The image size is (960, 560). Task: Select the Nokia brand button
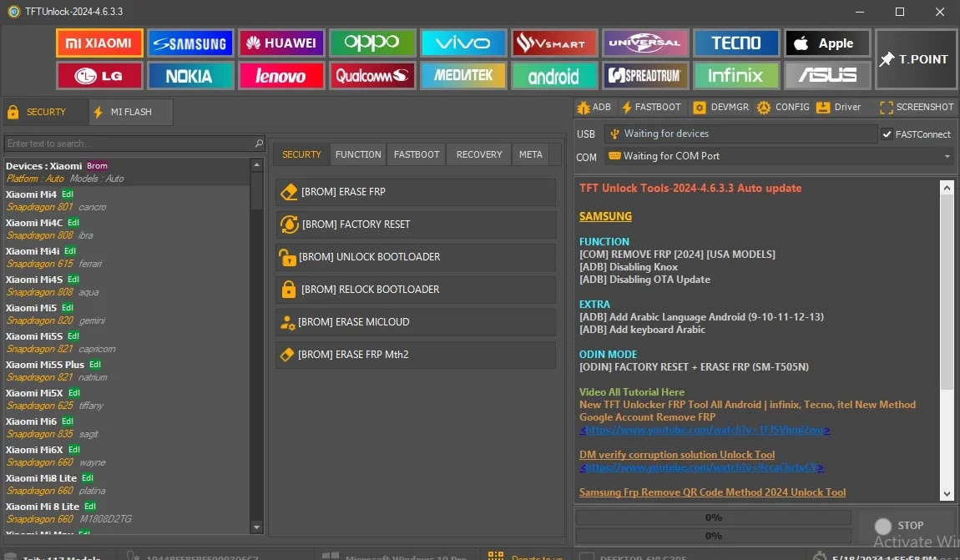tap(190, 76)
